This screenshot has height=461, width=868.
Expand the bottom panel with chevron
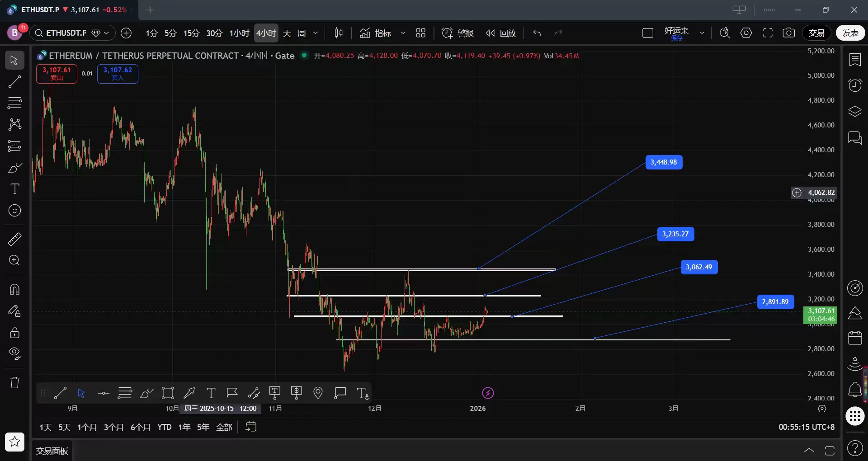(809, 451)
